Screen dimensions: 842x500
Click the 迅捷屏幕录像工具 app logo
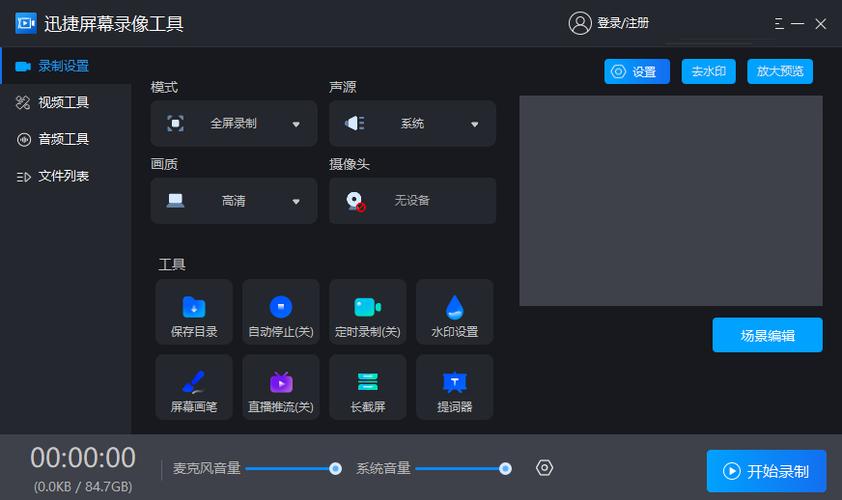[26, 23]
